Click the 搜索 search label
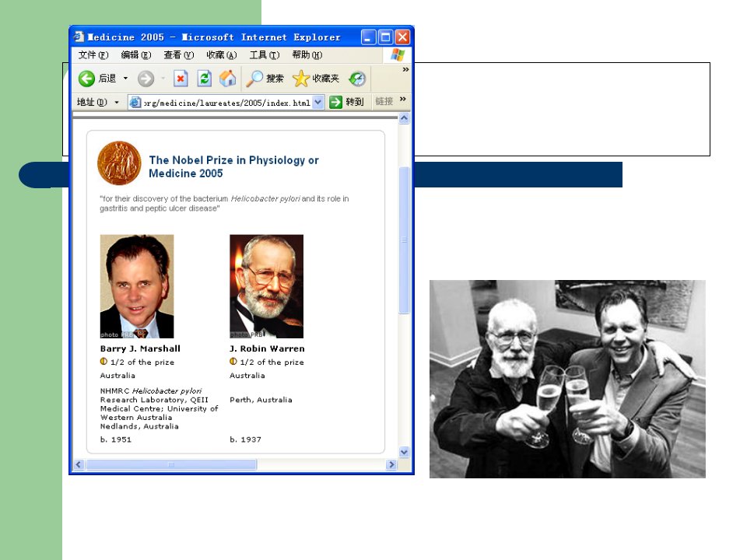The image size is (747, 560). click(275, 79)
